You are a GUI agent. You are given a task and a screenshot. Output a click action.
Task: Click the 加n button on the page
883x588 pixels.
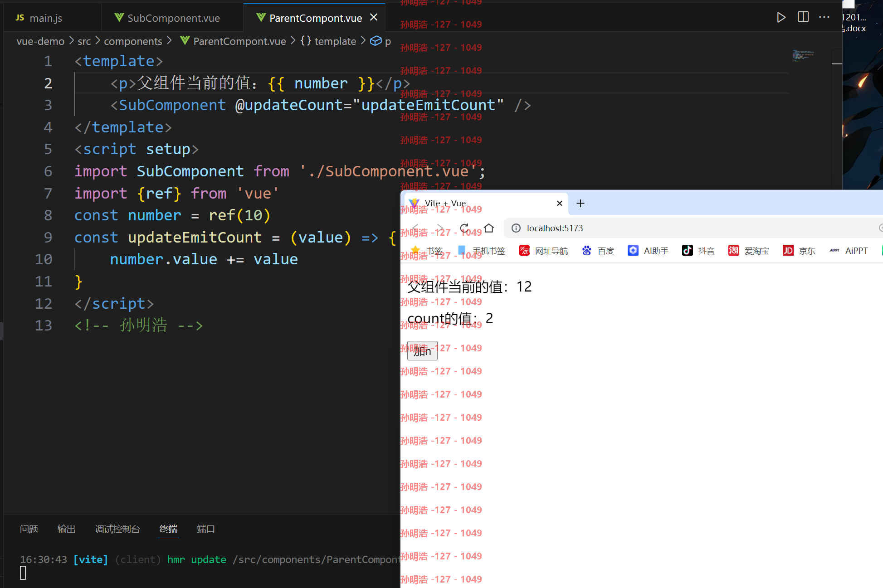(422, 350)
